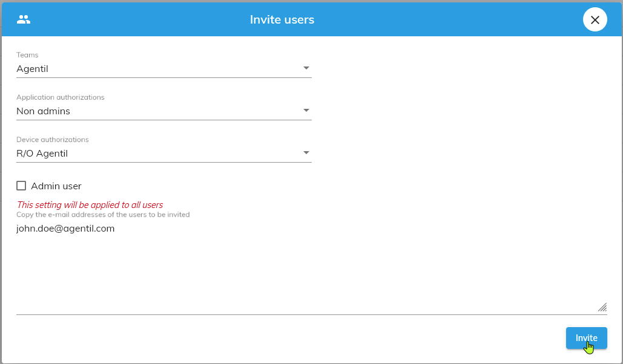The width and height of the screenshot is (623, 364).
Task: Click the john.doe@agentil.com email text
Action: [65, 229]
